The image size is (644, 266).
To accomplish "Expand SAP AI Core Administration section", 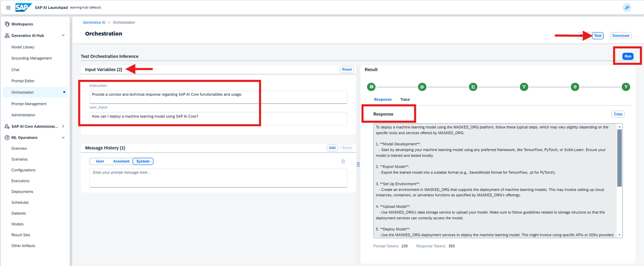I will 63,127.
